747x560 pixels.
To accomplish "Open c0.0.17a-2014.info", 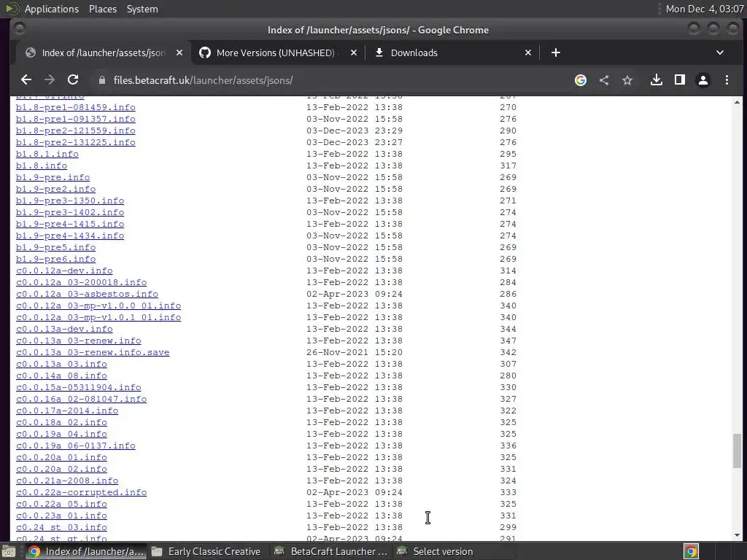I will (66, 411).
